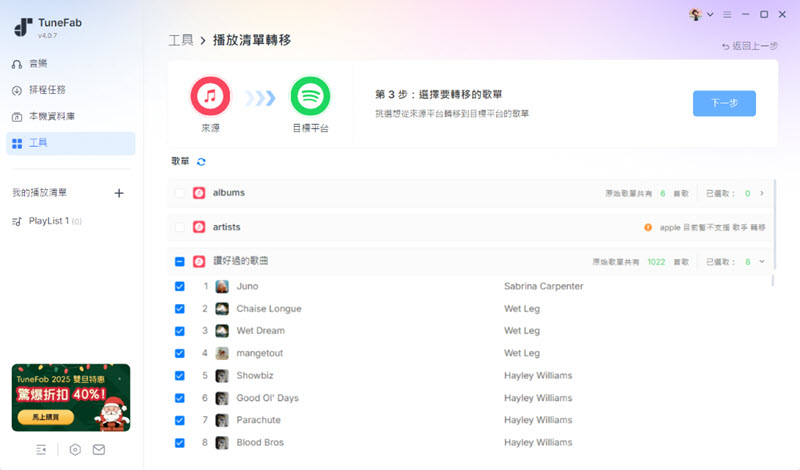Uncheck the Blood Bros checkbox
Image resolution: width=800 pixels, height=470 pixels.
tap(180, 443)
